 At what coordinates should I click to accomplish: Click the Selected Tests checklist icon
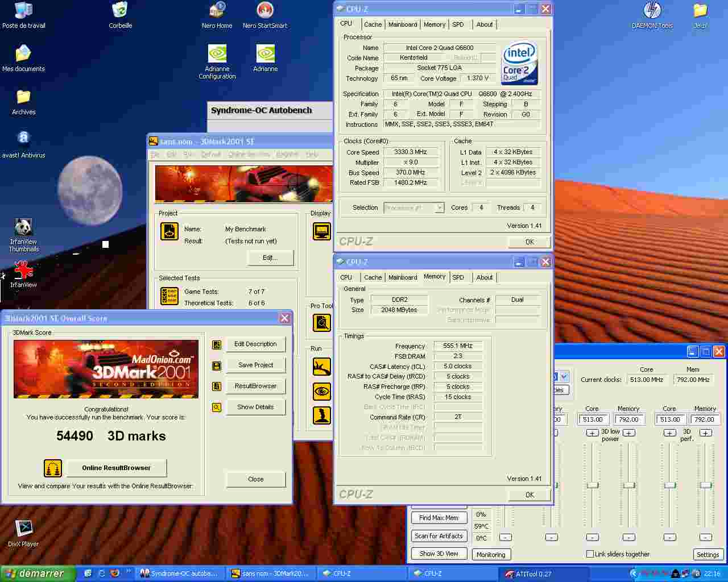coord(169,296)
